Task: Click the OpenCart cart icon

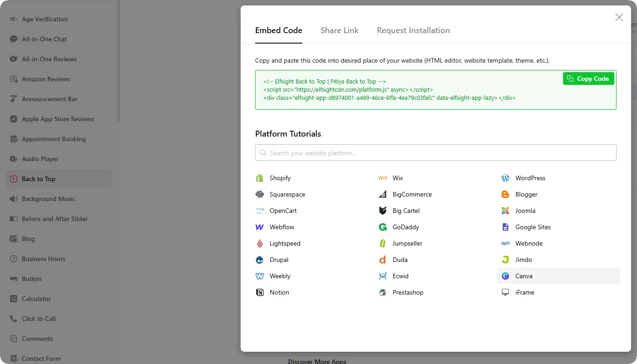Action: (x=260, y=211)
